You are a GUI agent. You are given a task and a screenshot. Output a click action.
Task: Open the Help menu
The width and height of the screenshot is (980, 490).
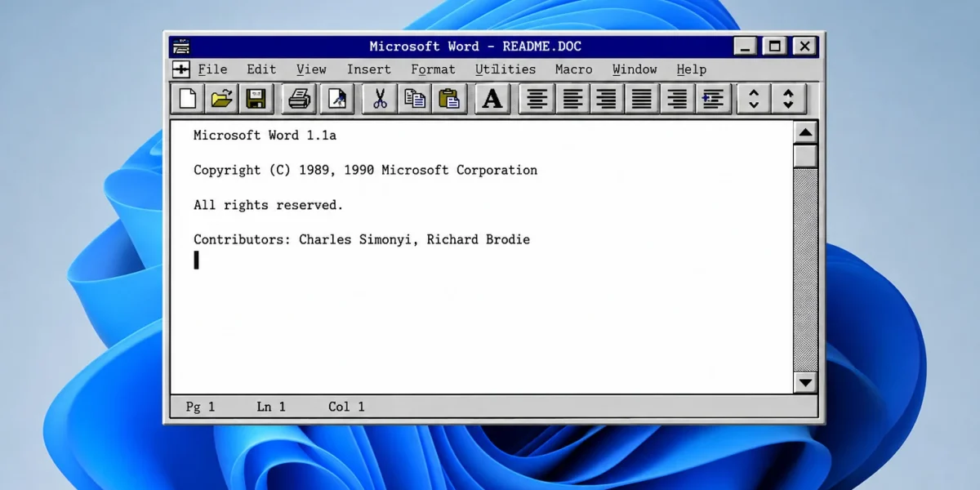(691, 69)
